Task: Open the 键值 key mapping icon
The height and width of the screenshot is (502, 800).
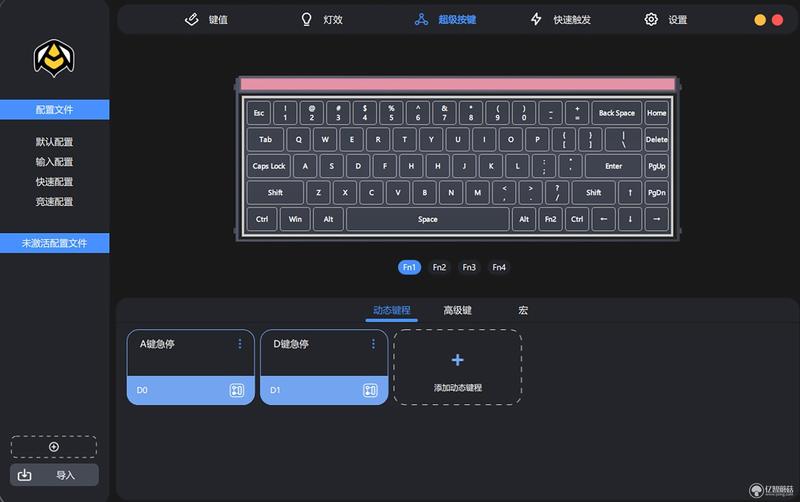Action: coord(191,19)
